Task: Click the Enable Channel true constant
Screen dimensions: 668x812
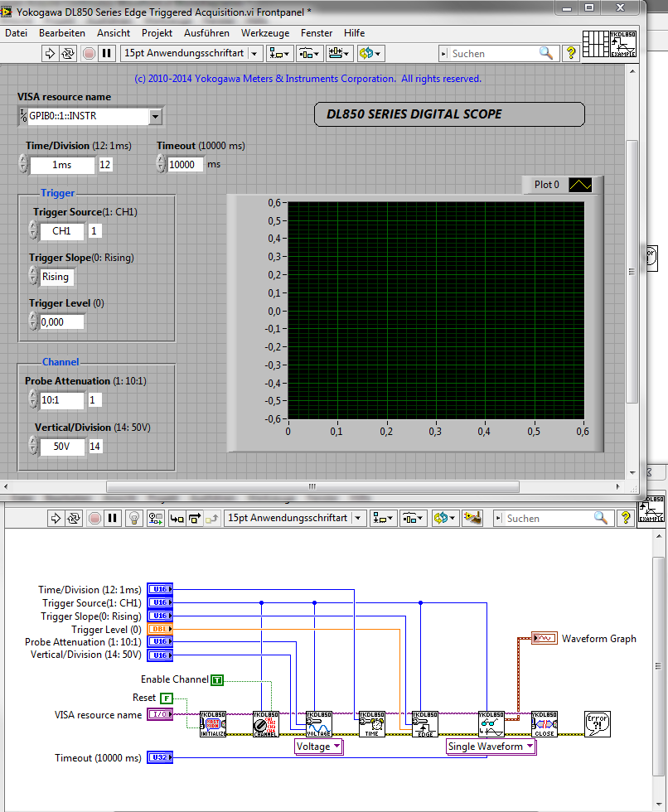Action: (x=217, y=680)
